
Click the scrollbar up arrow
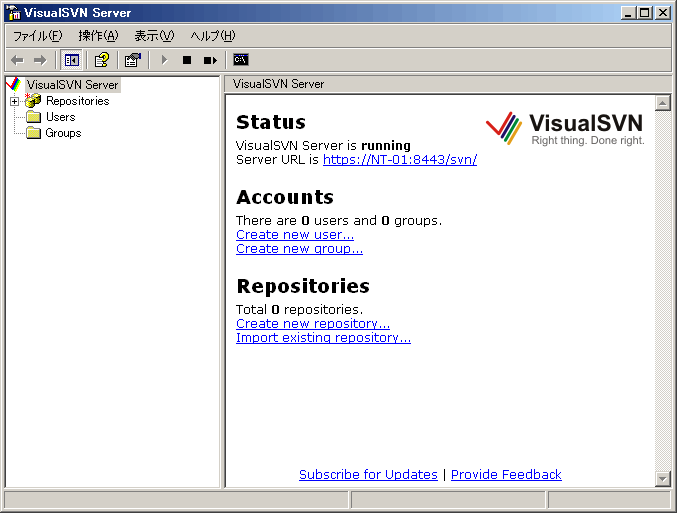tap(662, 103)
